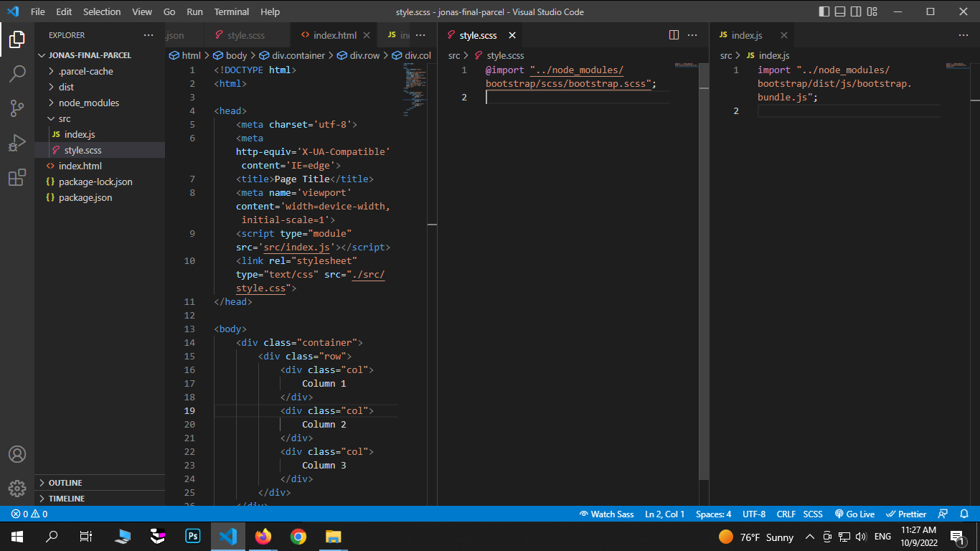Expand the OUTLINE section

tap(65, 483)
